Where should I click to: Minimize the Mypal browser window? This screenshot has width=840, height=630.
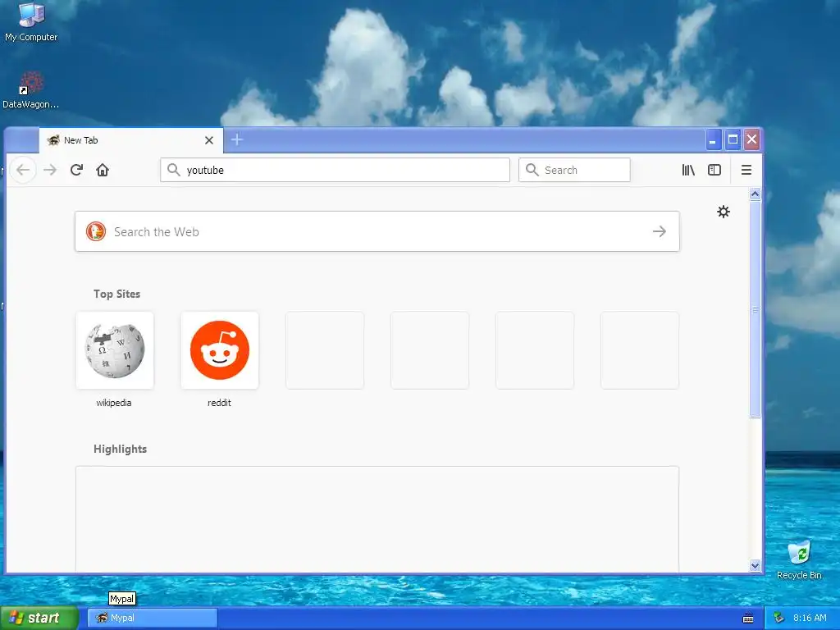tap(713, 139)
